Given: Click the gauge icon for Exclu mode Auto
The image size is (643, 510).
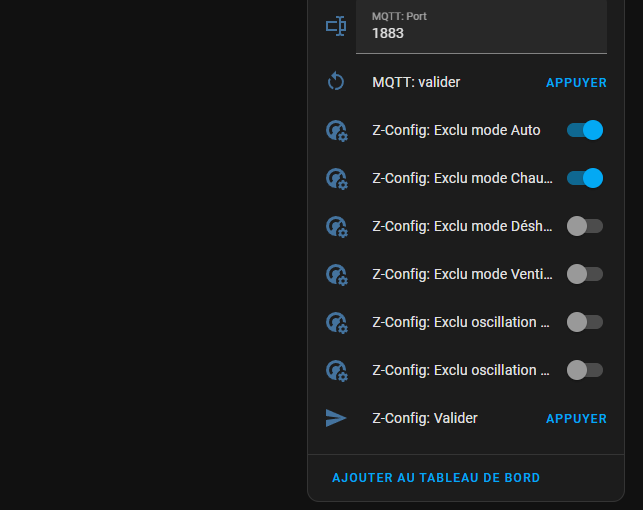Looking at the screenshot, I should point(337,131).
